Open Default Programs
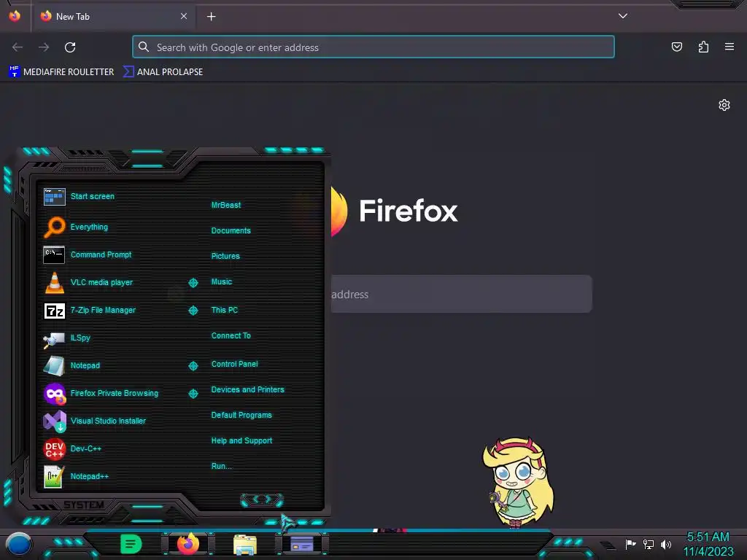This screenshot has width=747, height=560. (x=241, y=415)
